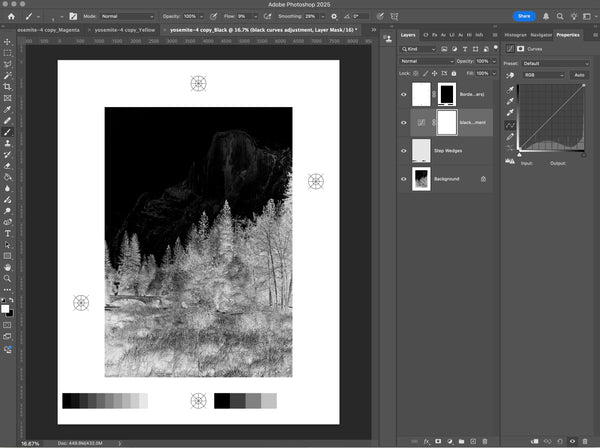
Task: Select the Hand tool
Action: coord(7,267)
